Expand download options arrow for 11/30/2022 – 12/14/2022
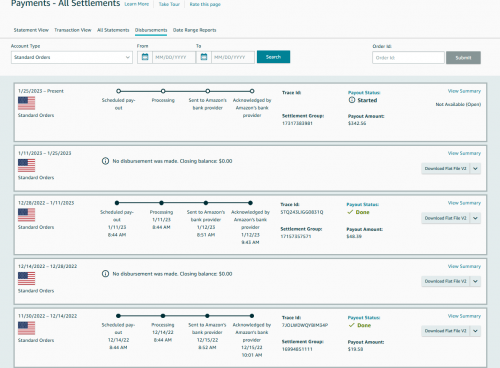Viewport: 500px width, 368px height. pos(475,331)
